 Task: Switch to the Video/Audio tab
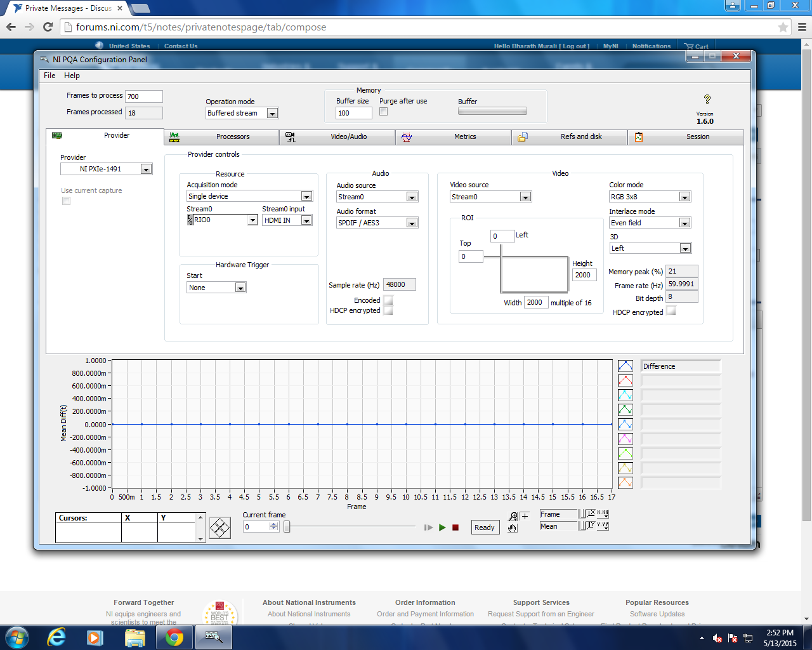[x=337, y=137]
